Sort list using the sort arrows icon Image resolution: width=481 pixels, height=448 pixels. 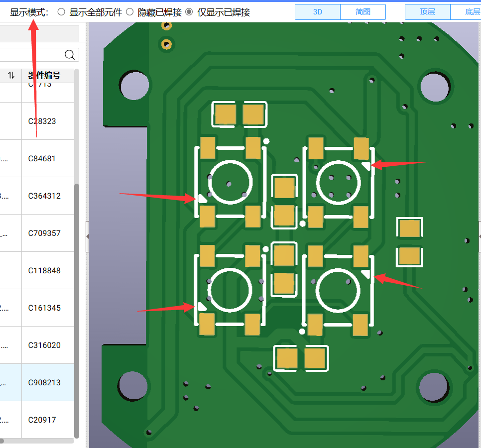coord(11,76)
